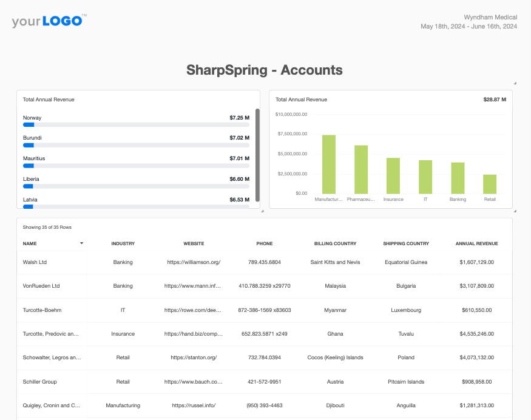Click resize handle of country revenue list widget
The image size is (531, 420).
click(x=262, y=211)
